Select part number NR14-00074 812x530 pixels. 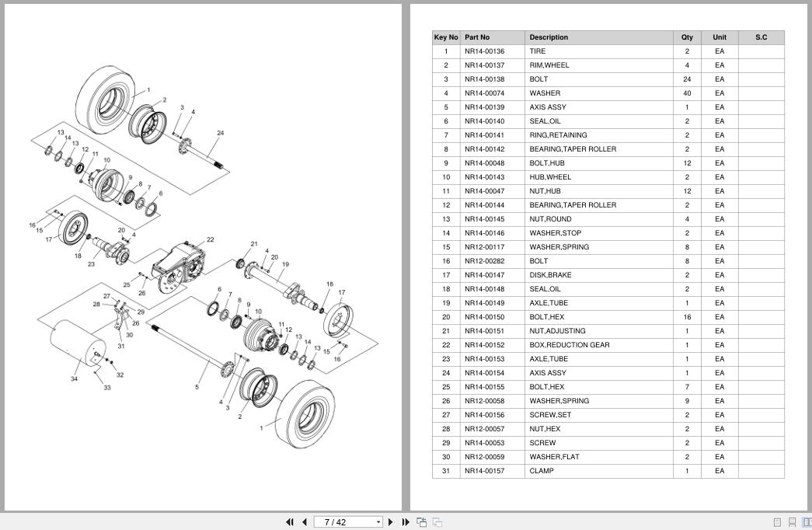tap(484, 93)
